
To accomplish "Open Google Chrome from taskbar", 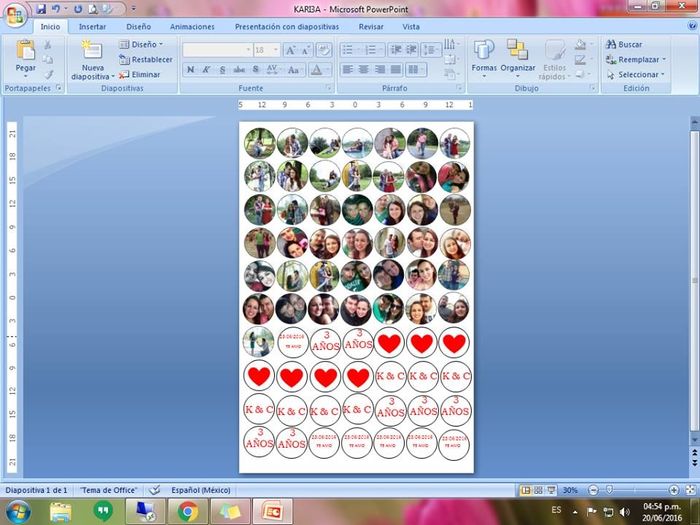I will [187, 512].
